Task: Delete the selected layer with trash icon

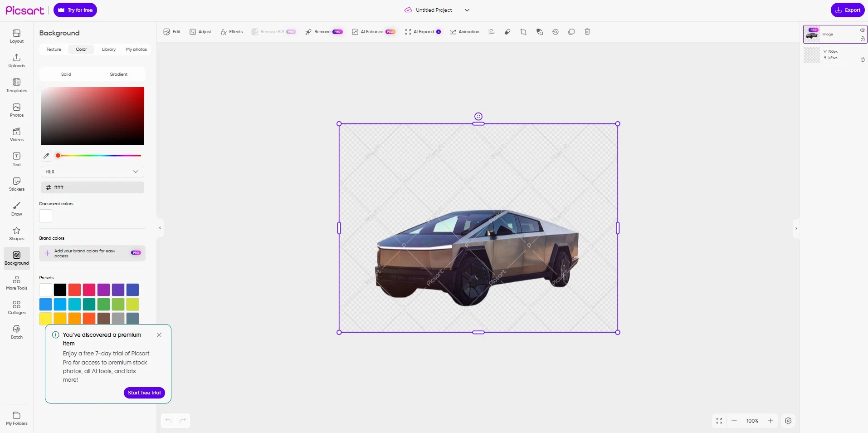Action: [x=587, y=32]
